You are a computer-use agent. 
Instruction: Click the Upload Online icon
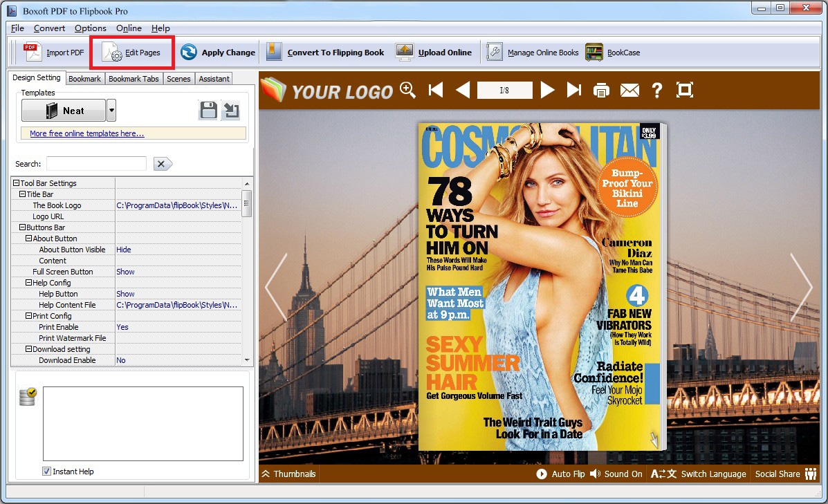point(405,53)
